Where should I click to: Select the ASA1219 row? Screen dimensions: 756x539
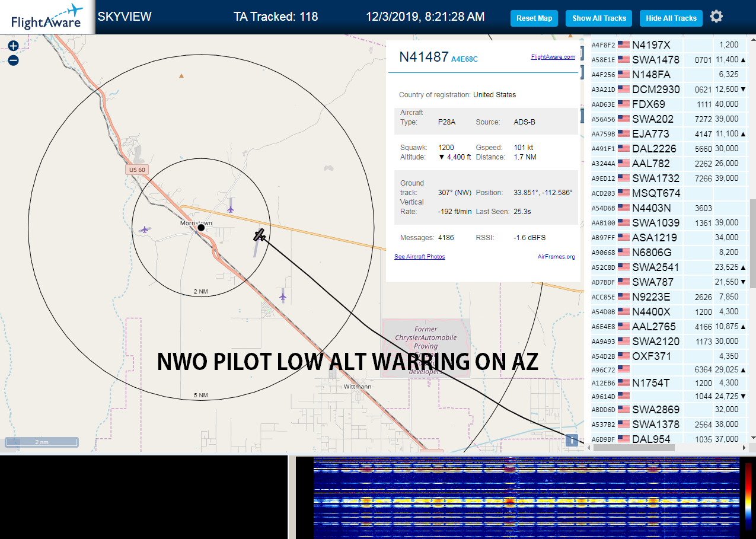pos(668,237)
